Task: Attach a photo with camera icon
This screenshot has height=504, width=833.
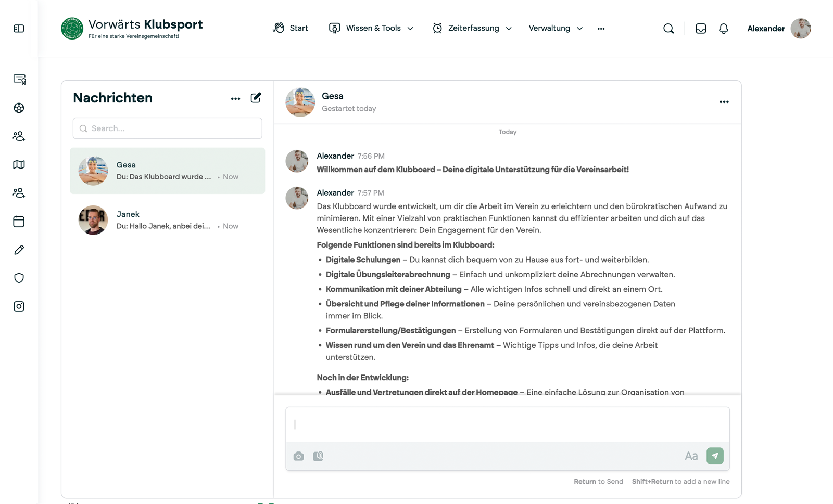Action: pyautogui.click(x=298, y=456)
